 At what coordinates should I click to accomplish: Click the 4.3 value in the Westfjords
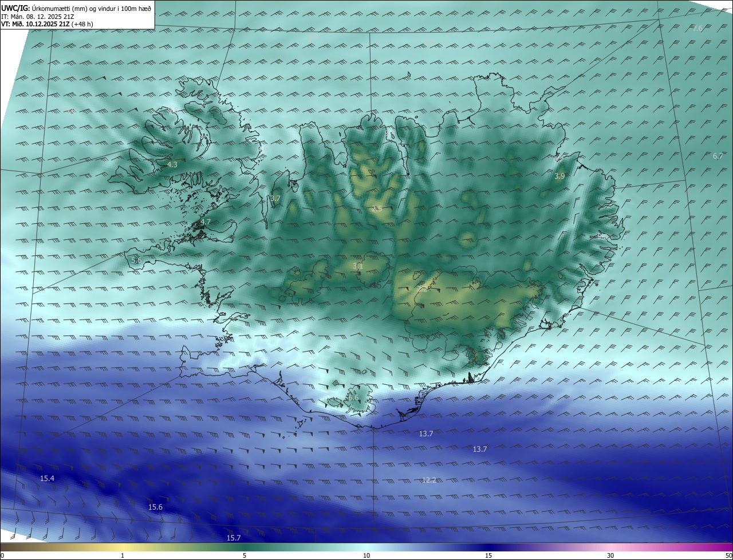[x=172, y=165]
